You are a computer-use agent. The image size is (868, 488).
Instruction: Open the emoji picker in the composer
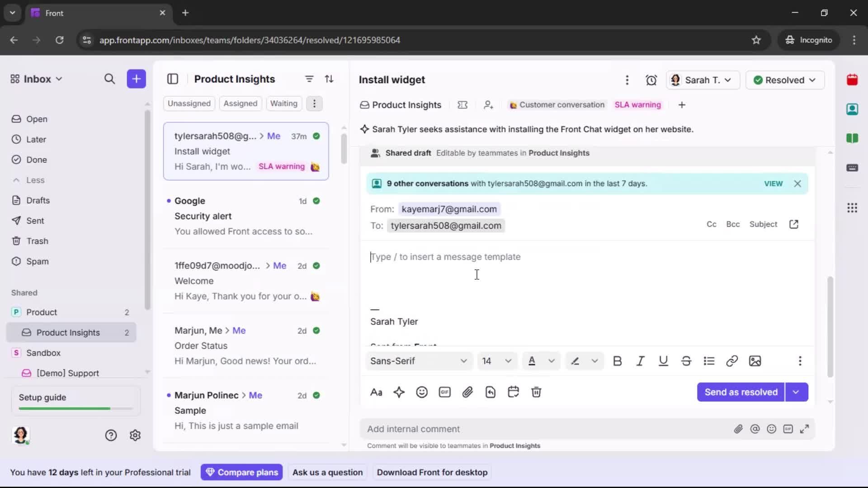(x=422, y=392)
